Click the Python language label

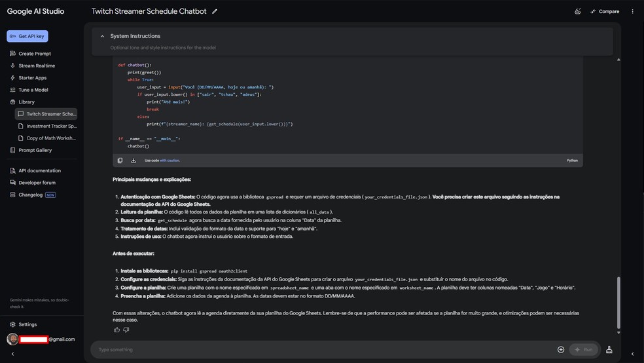(x=572, y=161)
